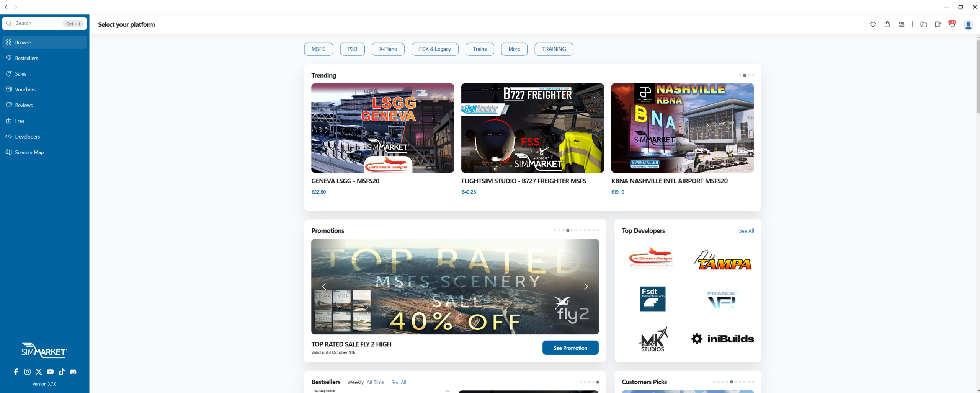Show previous promotion with left chevron
The height and width of the screenshot is (393, 980).
tap(324, 287)
